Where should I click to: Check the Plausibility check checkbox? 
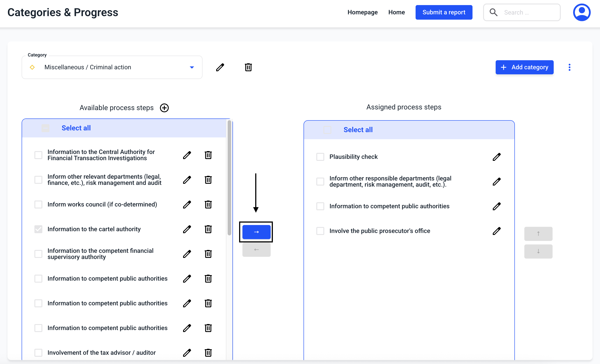pyautogui.click(x=320, y=157)
